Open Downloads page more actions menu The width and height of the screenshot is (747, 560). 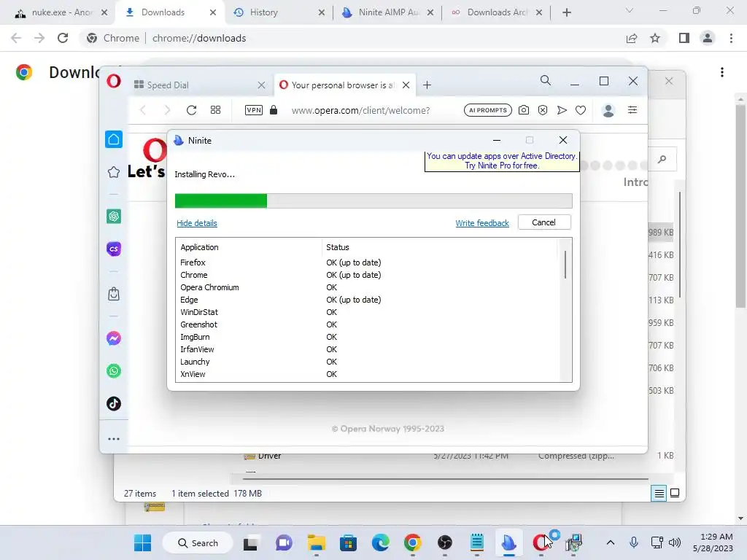point(722,72)
